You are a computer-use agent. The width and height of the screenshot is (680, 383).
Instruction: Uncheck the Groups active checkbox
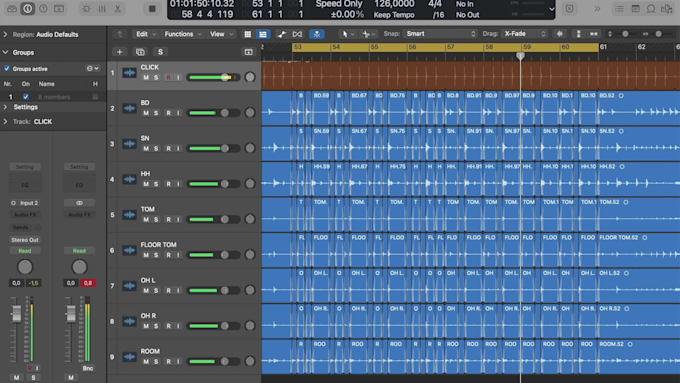[x=7, y=69]
